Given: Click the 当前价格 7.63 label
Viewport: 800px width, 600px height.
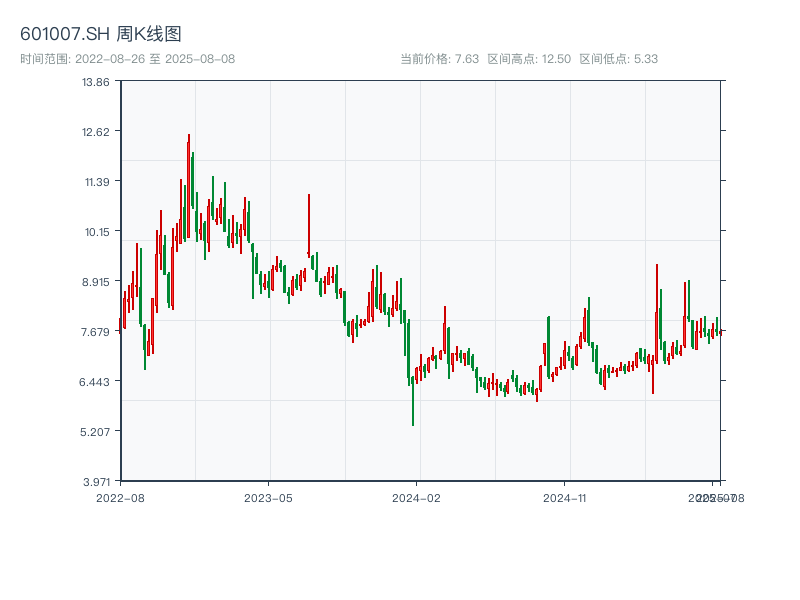Looking at the screenshot, I should click(439, 59).
